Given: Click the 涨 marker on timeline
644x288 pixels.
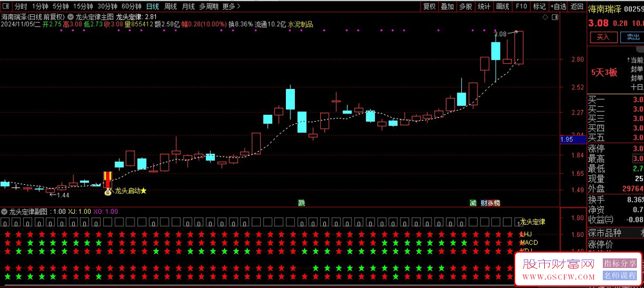Looking at the screenshot, I should (490, 202).
